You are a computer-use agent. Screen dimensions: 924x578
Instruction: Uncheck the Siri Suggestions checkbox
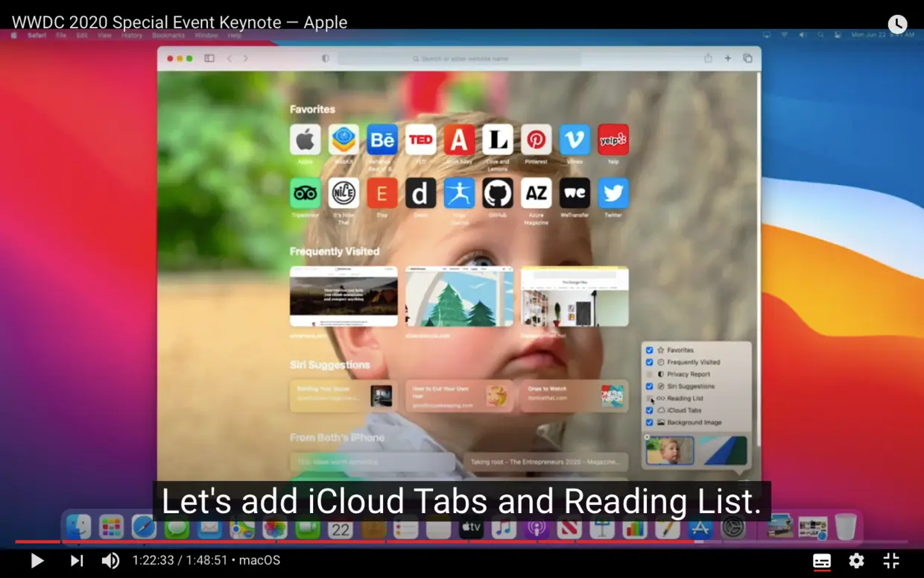(649, 386)
